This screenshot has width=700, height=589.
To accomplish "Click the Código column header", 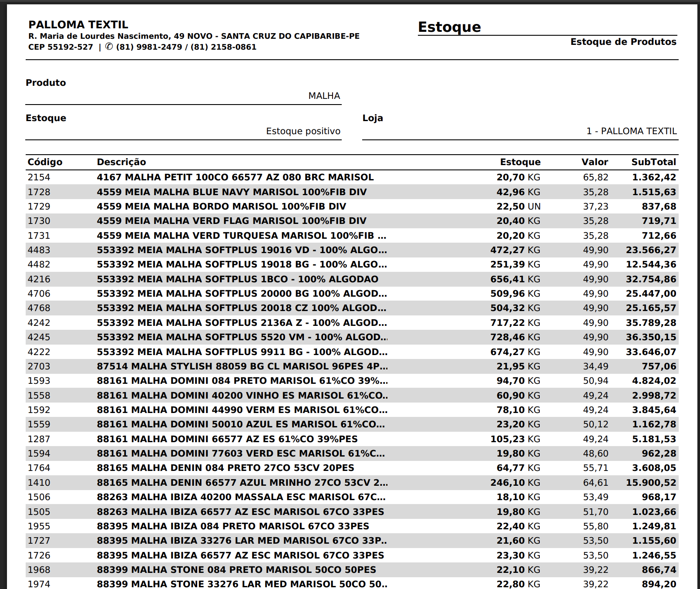I will (45, 162).
